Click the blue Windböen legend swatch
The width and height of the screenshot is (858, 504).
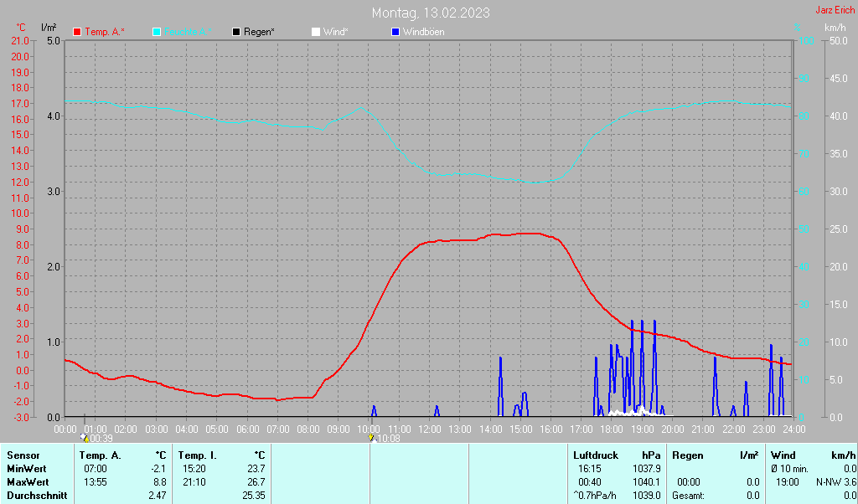(x=395, y=33)
